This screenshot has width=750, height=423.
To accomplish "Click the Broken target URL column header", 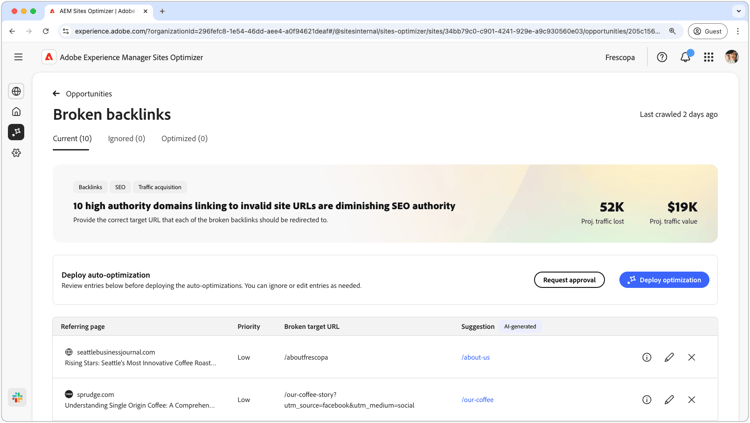I will click(312, 327).
